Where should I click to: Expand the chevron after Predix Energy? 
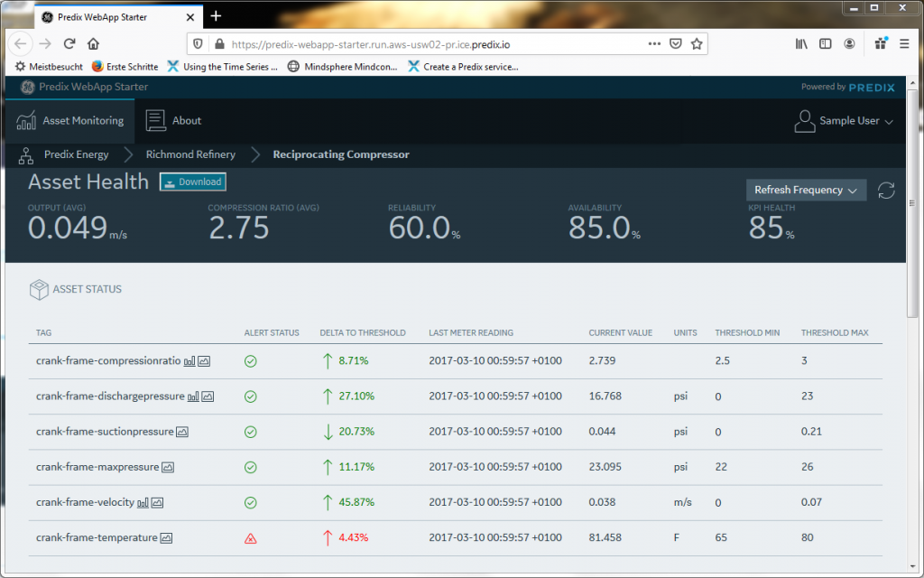[x=128, y=154]
